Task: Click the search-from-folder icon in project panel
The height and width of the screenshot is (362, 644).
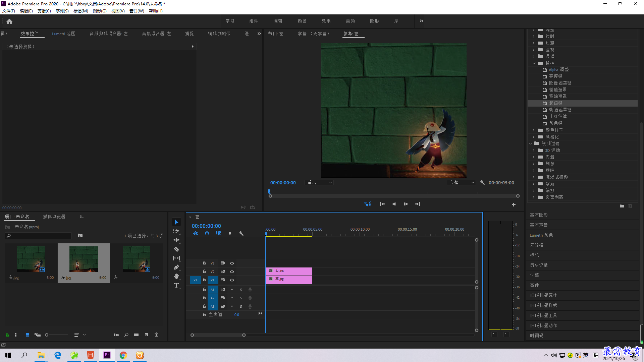Action: click(80, 236)
